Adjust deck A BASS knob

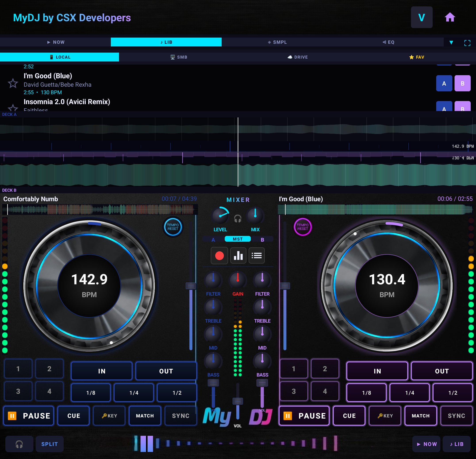[x=213, y=361]
